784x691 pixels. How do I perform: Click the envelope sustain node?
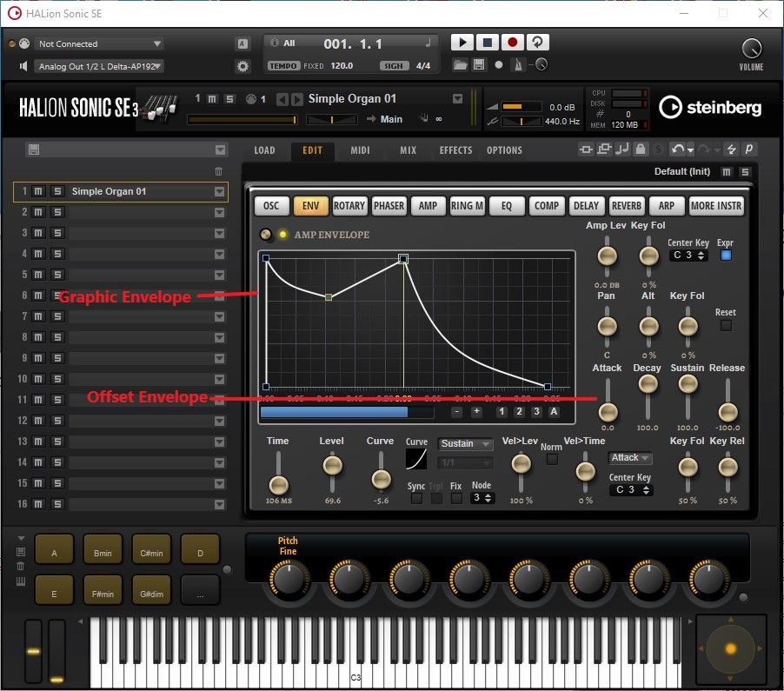pyautogui.click(x=403, y=258)
